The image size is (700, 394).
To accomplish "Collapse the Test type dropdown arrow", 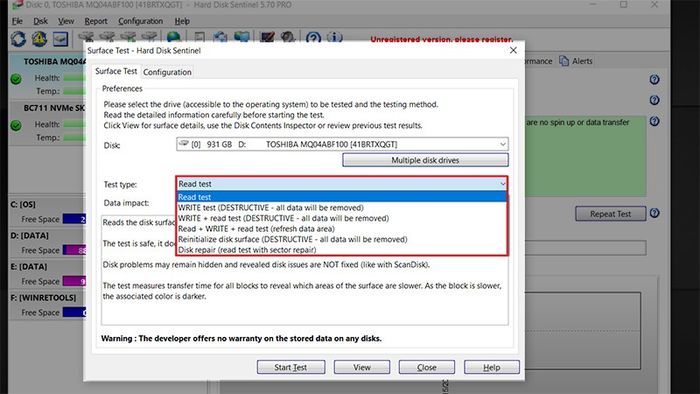I will [x=503, y=184].
